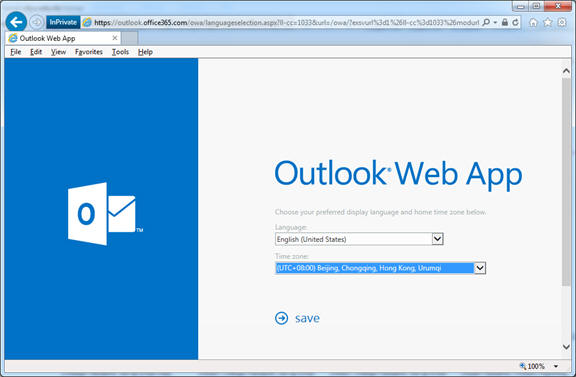This screenshot has width=576, height=377.
Task: Open Favorites star icon
Action: click(548, 22)
